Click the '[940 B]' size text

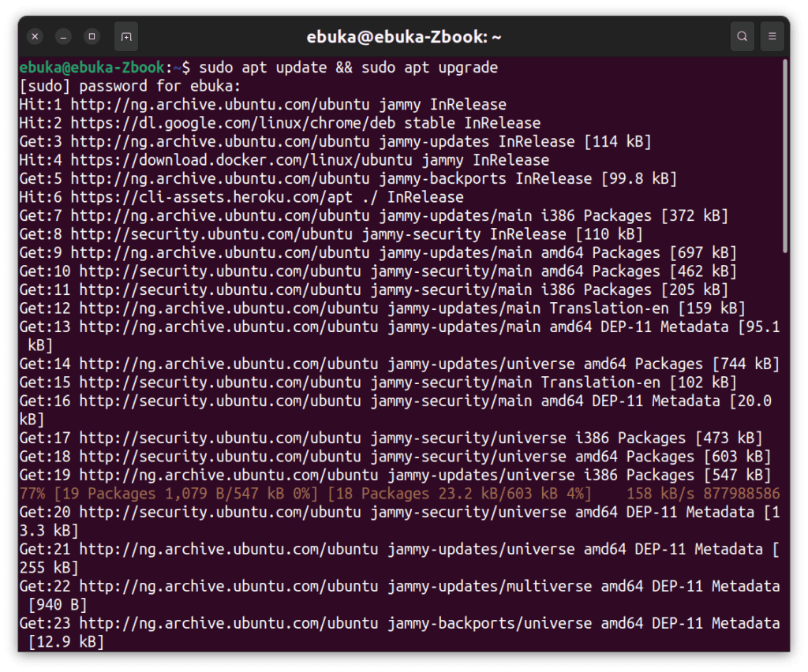point(57,605)
